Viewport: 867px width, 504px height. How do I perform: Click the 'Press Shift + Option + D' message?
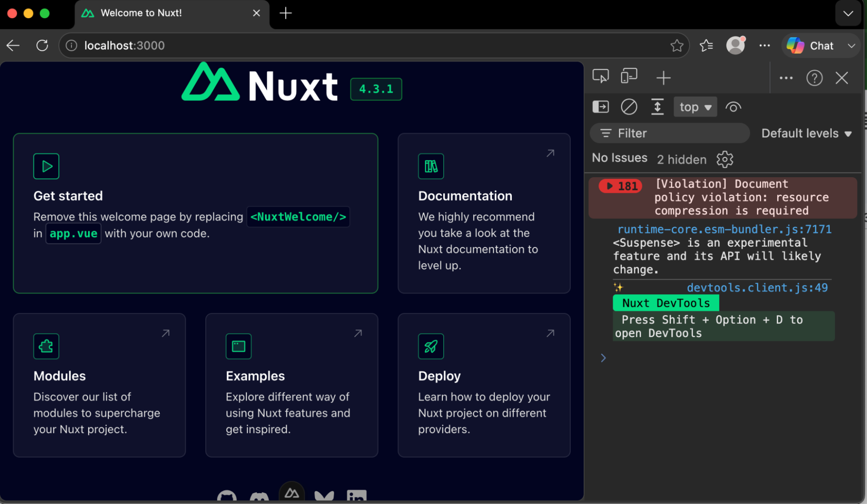(x=723, y=326)
